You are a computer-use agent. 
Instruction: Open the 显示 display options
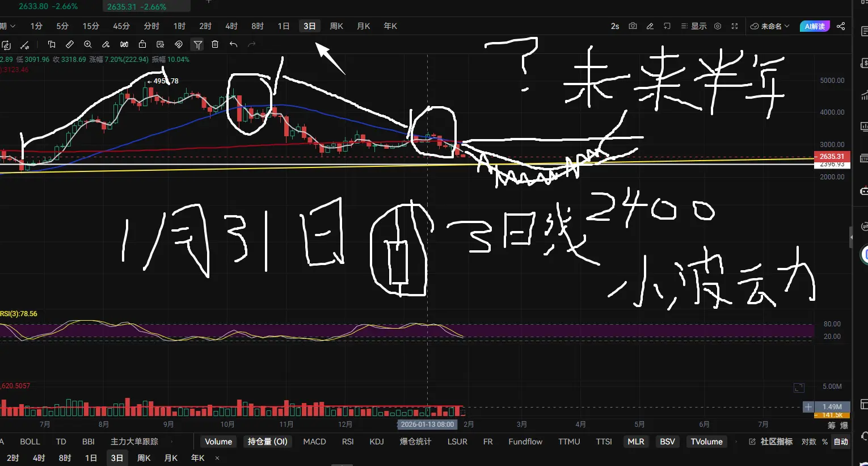pyautogui.click(x=694, y=26)
